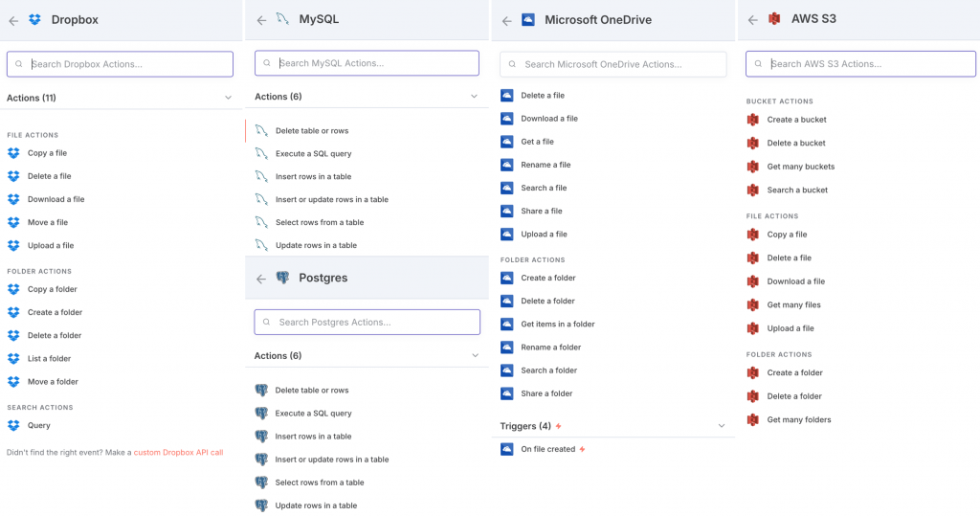Viewport: 980px width, 516px height.
Task: Go back using arrow in AWS S3 panel
Action: [753, 20]
